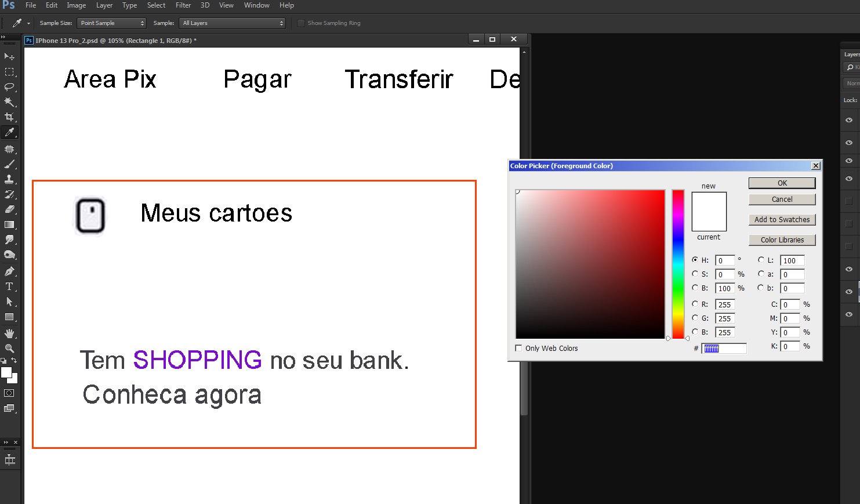This screenshot has height=504, width=860.
Task: Select the G green radio button
Action: (x=695, y=318)
